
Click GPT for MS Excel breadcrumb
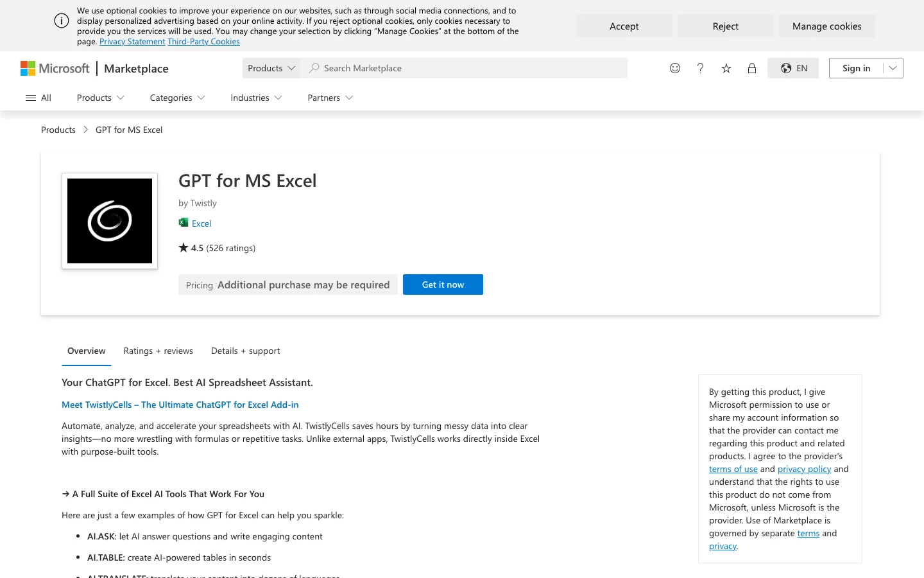tap(129, 130)
